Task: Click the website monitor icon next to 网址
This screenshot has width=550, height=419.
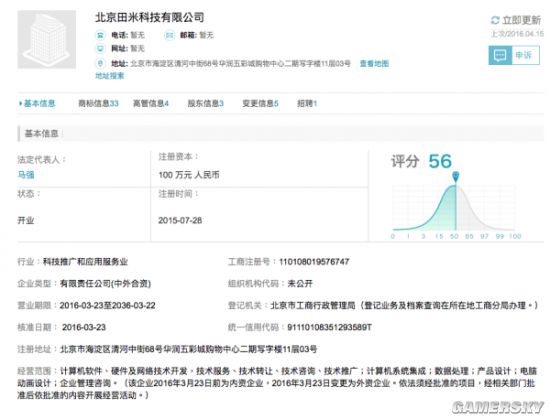Action: pyautogui.click(x=100, y=48)
